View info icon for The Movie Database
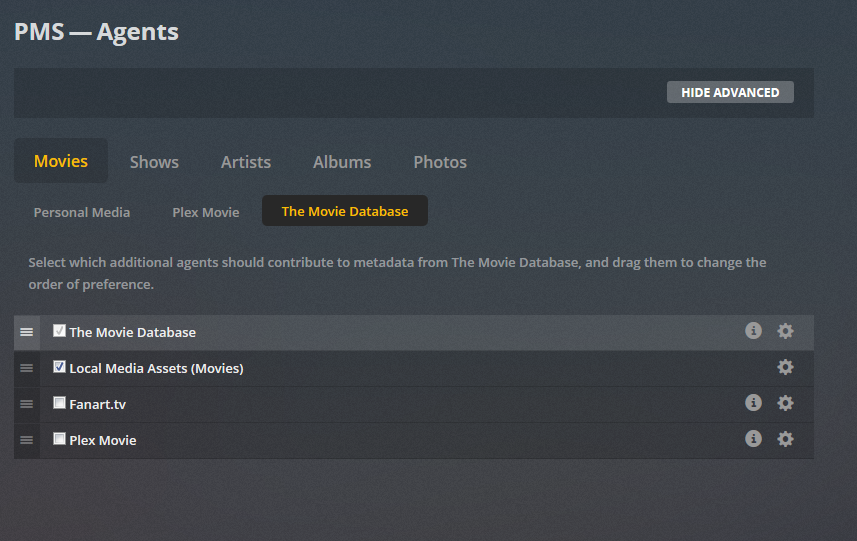 [x=753, y=331]
